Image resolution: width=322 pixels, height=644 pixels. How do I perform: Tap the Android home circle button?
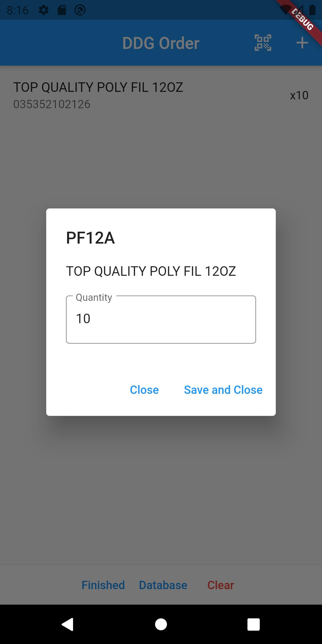tap(161, 624)
